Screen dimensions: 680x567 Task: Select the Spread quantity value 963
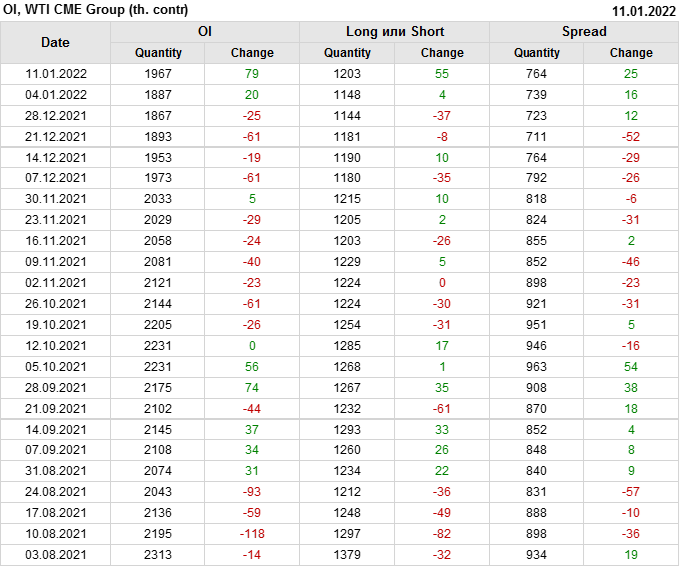[537, 367]
